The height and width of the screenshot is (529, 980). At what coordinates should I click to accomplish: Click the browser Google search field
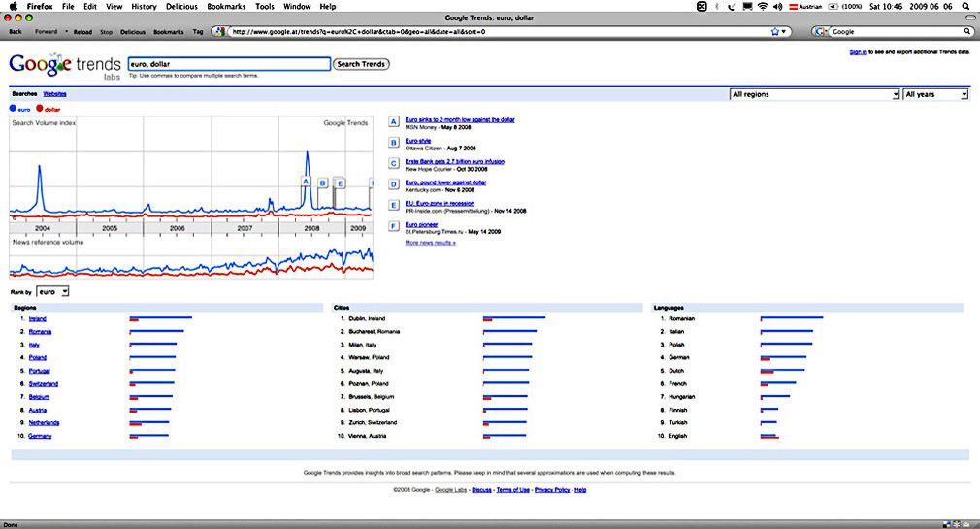coord(897,31)
